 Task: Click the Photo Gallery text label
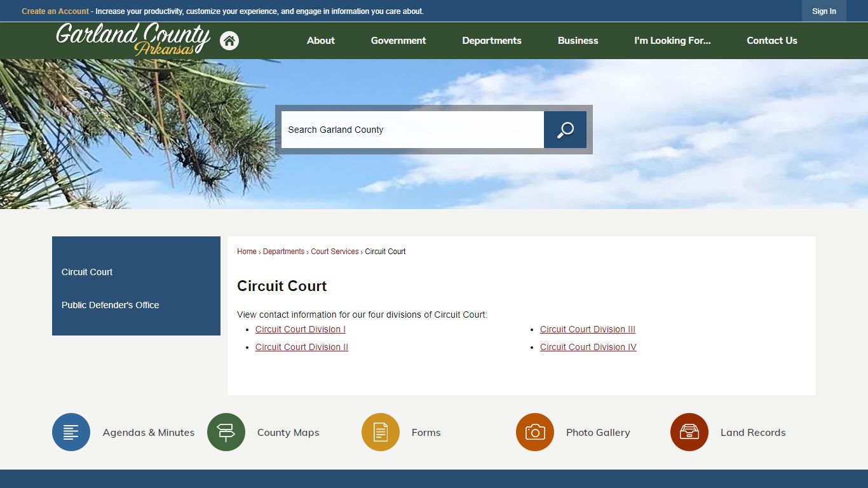pyautogui.click(x=598, y=433)
